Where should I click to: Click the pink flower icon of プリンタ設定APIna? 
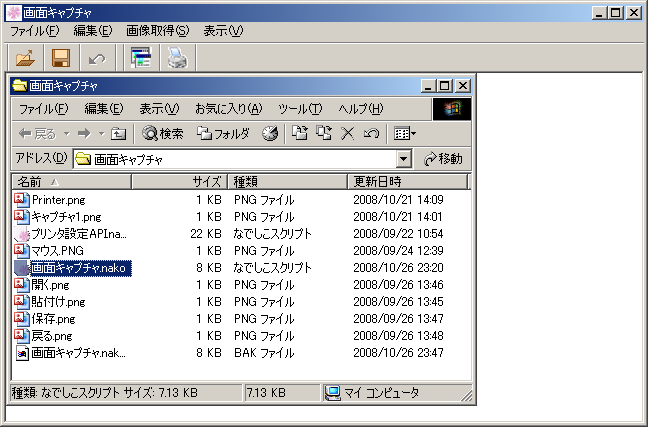point(22,234)
